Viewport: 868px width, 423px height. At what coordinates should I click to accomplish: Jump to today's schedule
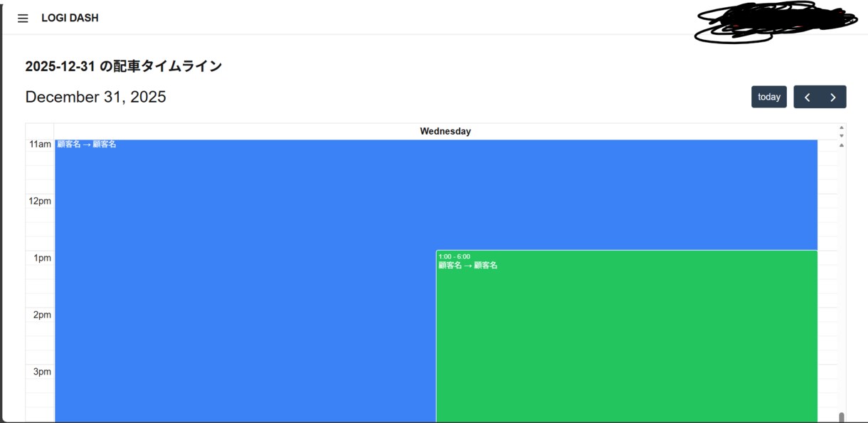click(769, 97)
